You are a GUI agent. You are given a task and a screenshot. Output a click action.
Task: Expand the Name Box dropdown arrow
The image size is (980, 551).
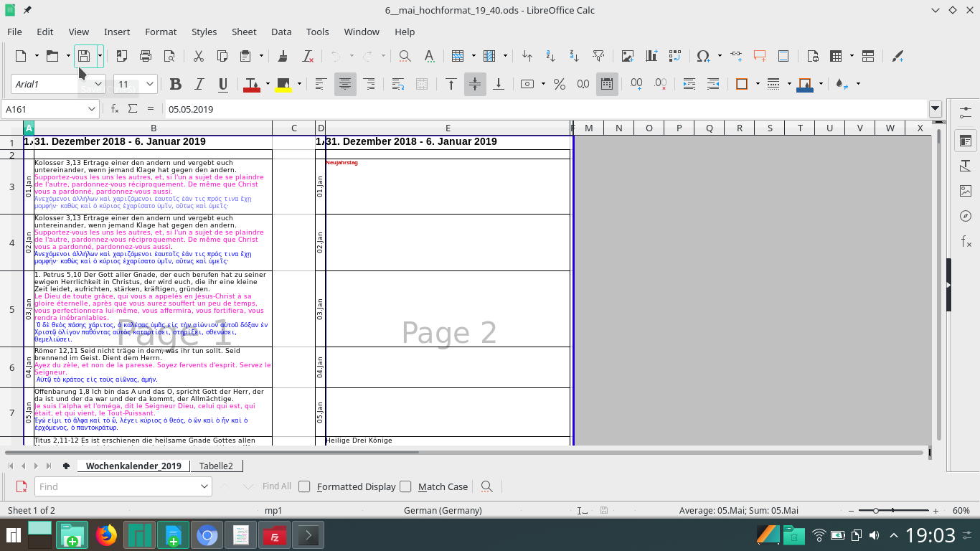[92, 109]
